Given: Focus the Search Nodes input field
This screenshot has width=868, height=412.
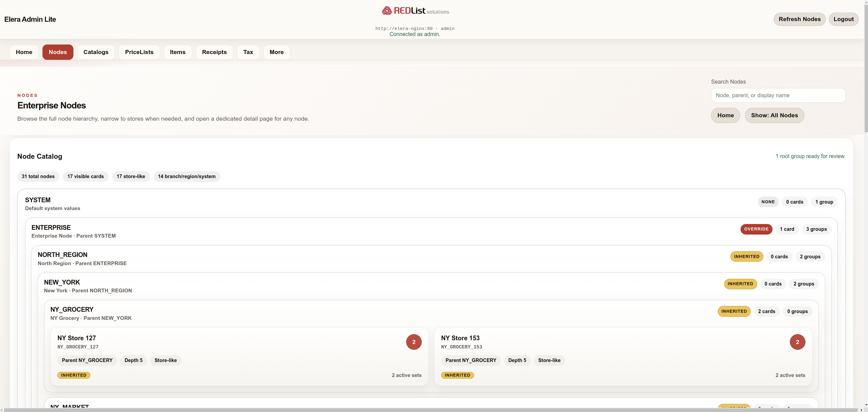Looking at the screenshot, I should coord(778,96).
